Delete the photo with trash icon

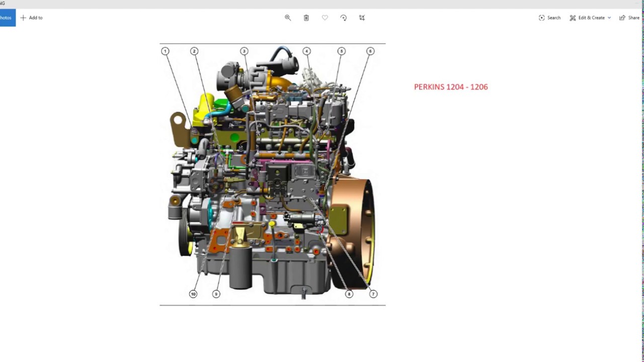tap(306, 18)
